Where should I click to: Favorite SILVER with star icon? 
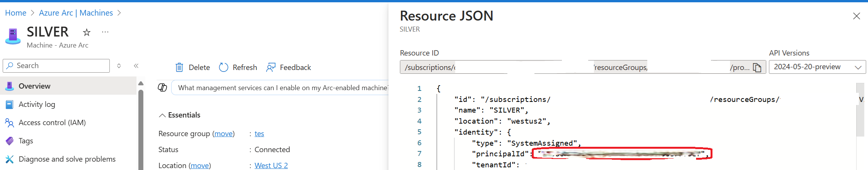(87, 32)
